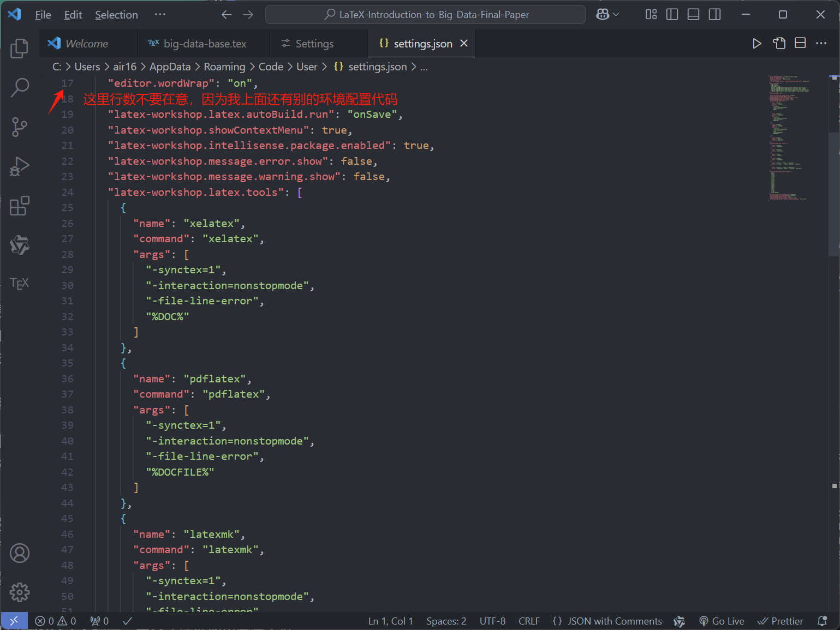Toggle the bottom panel layout button
840x630 pixels.
pyautogui.click(x=693, y=15)
